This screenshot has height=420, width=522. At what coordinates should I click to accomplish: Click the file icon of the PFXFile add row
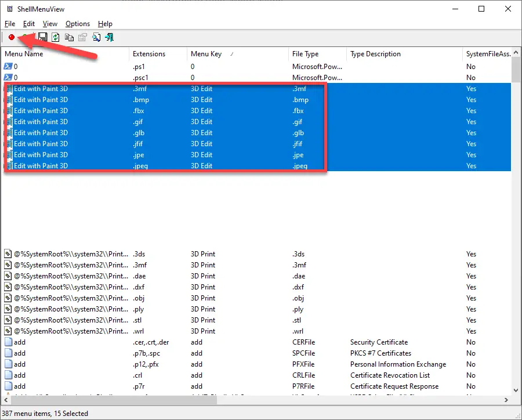(x=8, y=364)
